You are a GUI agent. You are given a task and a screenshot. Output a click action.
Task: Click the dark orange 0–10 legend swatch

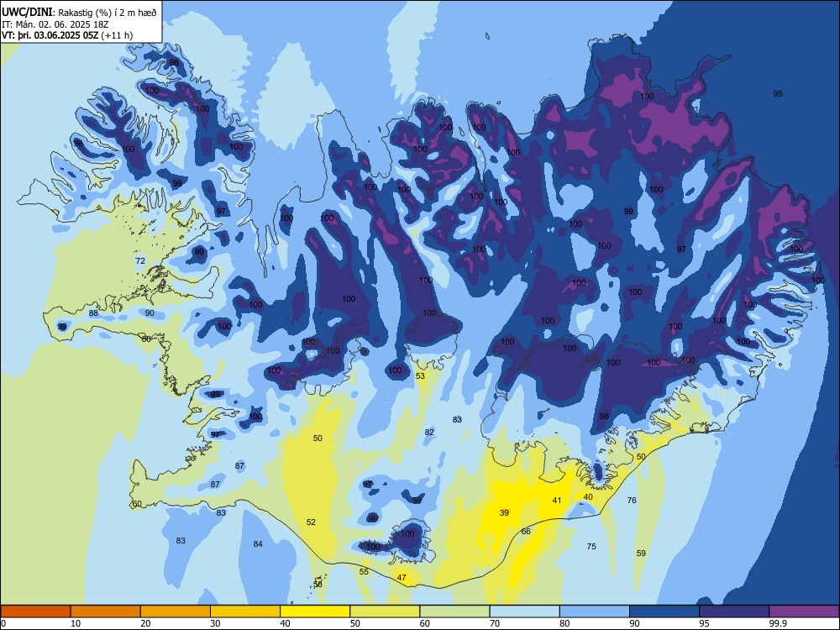coord(35,612)
